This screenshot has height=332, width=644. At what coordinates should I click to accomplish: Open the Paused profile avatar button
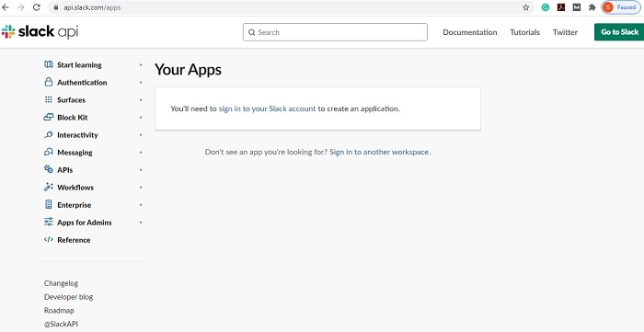tap(621, 7)
